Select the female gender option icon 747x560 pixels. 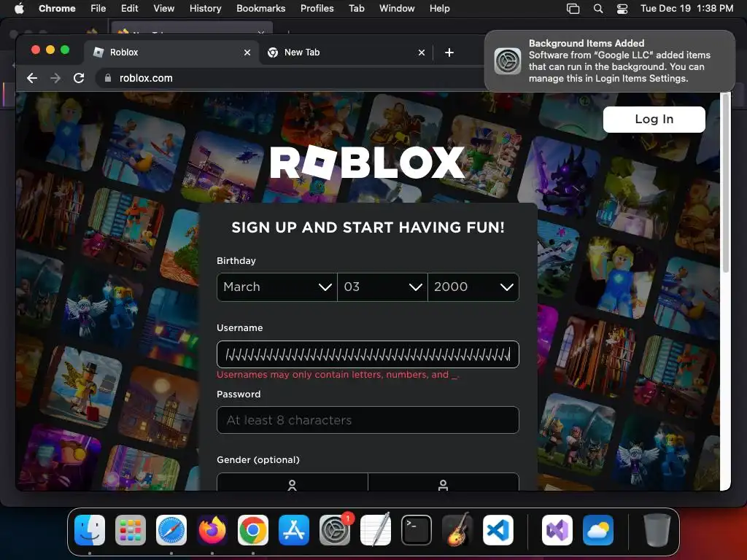click(292, 484)
